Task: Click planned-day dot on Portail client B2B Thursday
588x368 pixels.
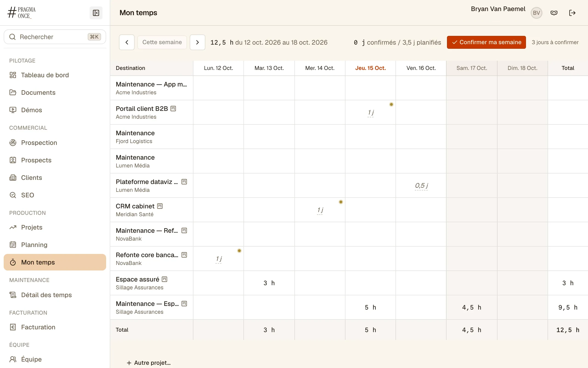Action: point(391,104)
